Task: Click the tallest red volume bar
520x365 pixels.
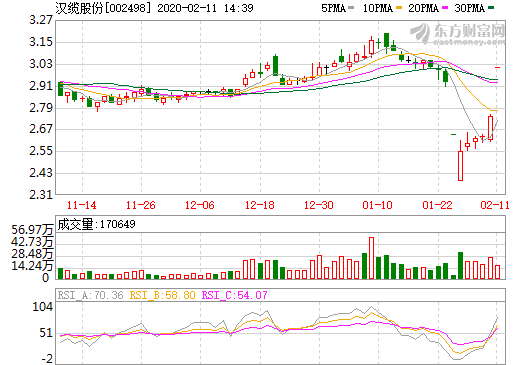Action: coord(371,258)
